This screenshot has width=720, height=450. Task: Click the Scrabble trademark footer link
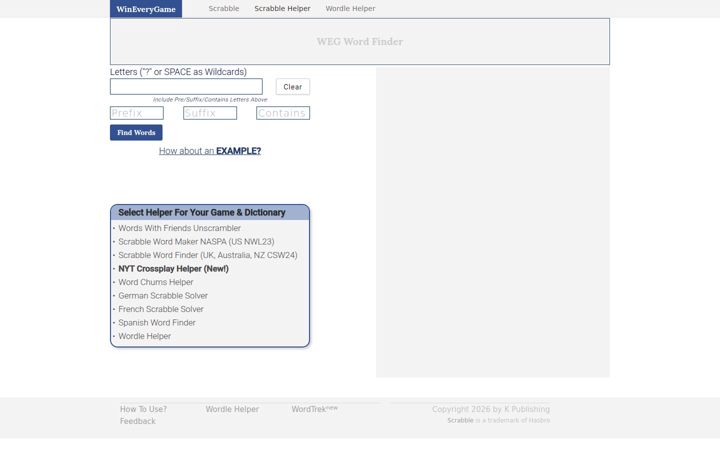coord(460,421)
